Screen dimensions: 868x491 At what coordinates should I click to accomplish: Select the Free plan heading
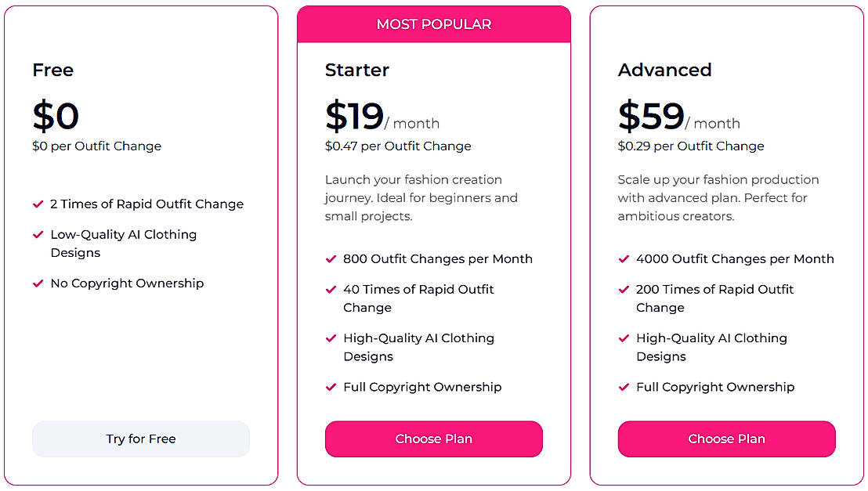point(52,70)
